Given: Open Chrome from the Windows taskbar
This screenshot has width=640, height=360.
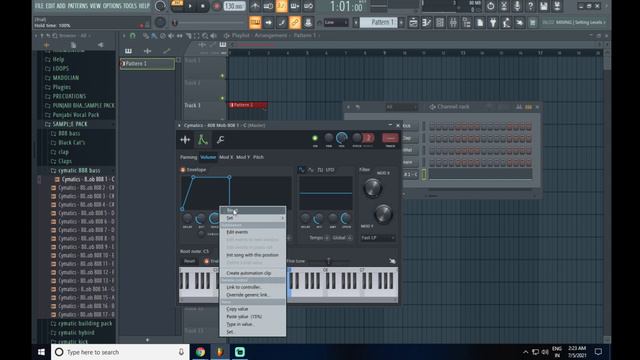Looking at the screenshot, I should [200, 352].
